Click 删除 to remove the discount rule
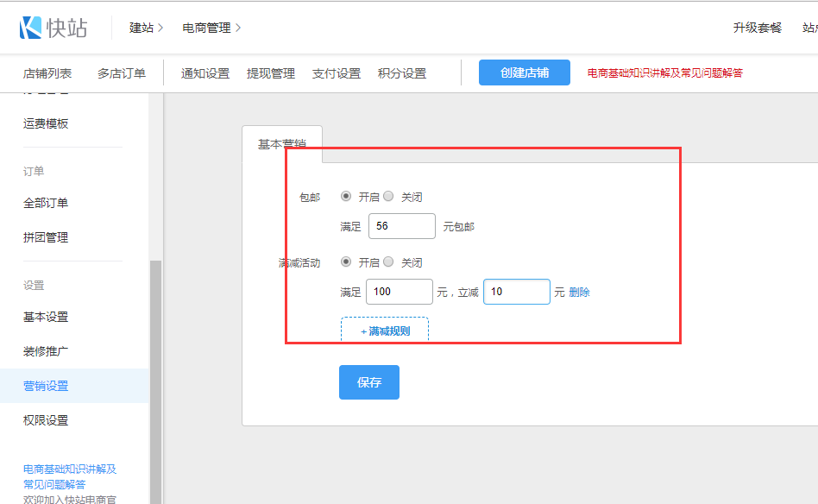The width and height of the screenshot is (818, 504). click(x=579, y=292)
